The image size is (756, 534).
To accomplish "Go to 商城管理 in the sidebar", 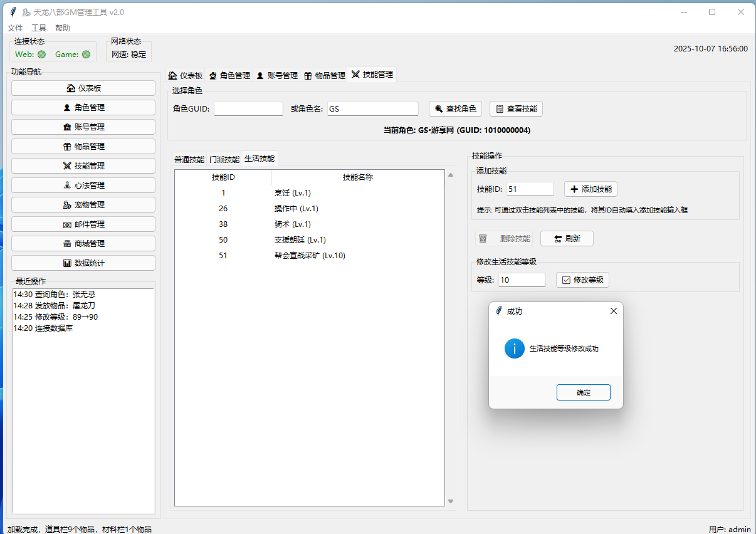I will tap(83, 244).
